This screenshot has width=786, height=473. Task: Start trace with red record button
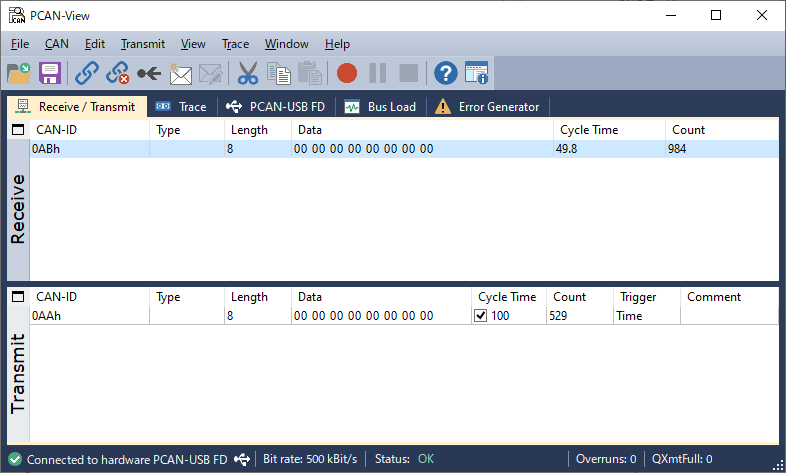(x=347, y=73)
